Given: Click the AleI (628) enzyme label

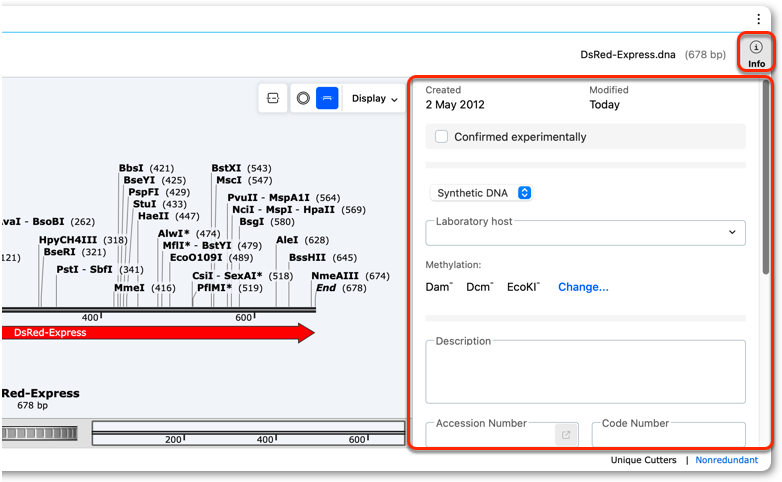Looking at the screenshot, I should tap(303, 240).
